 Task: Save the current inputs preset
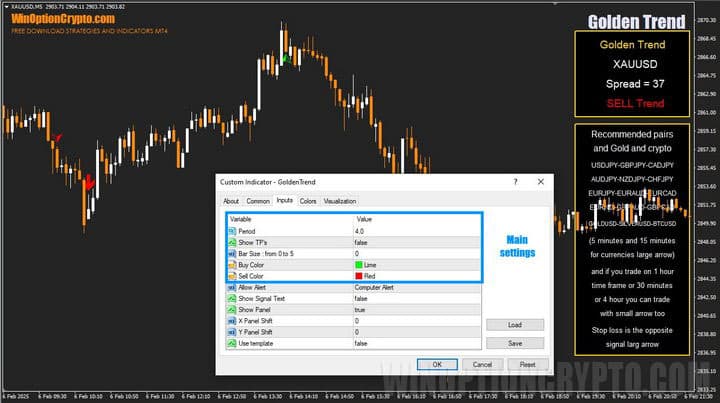click(x=515, y=343)
